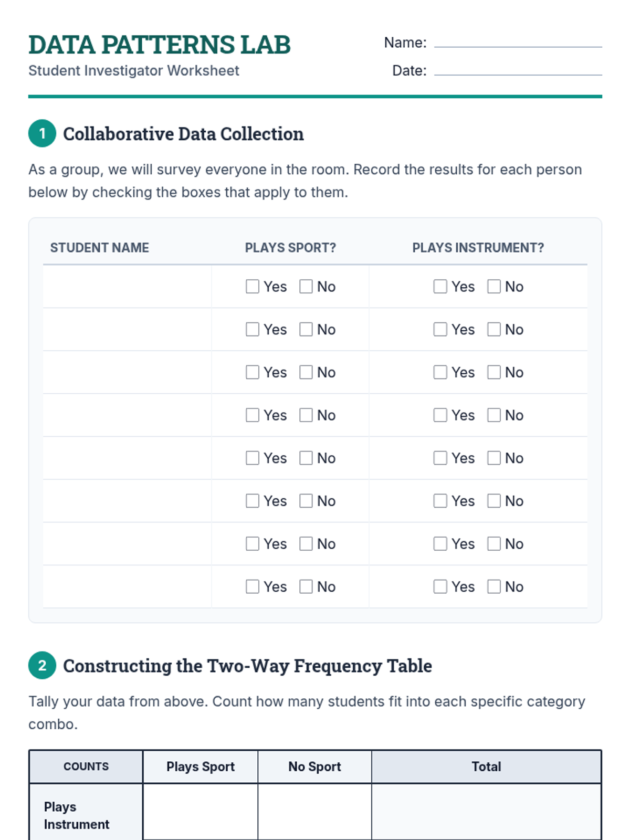Click the section 2 number badge
630x840 pixels.
(x=42, y=665)
